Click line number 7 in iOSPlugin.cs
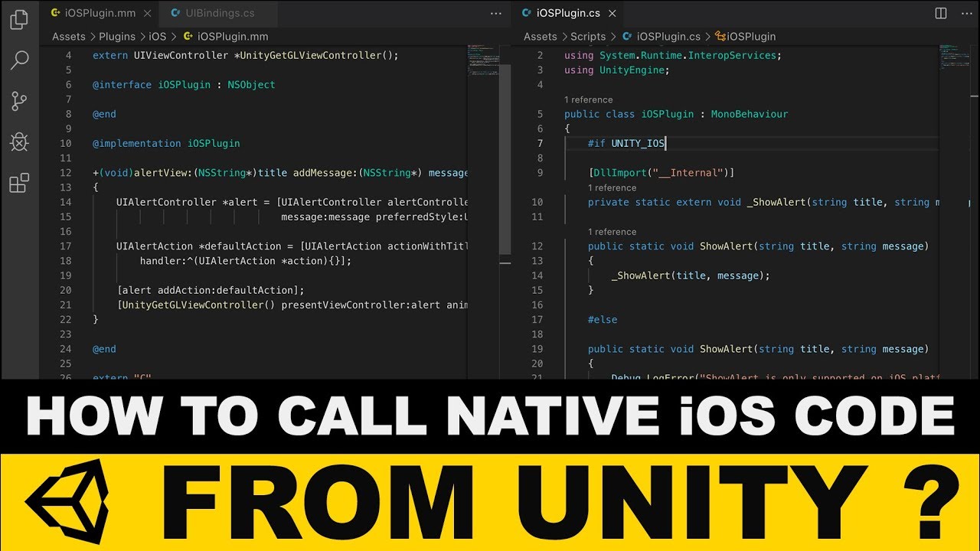 tap(540, 144)
